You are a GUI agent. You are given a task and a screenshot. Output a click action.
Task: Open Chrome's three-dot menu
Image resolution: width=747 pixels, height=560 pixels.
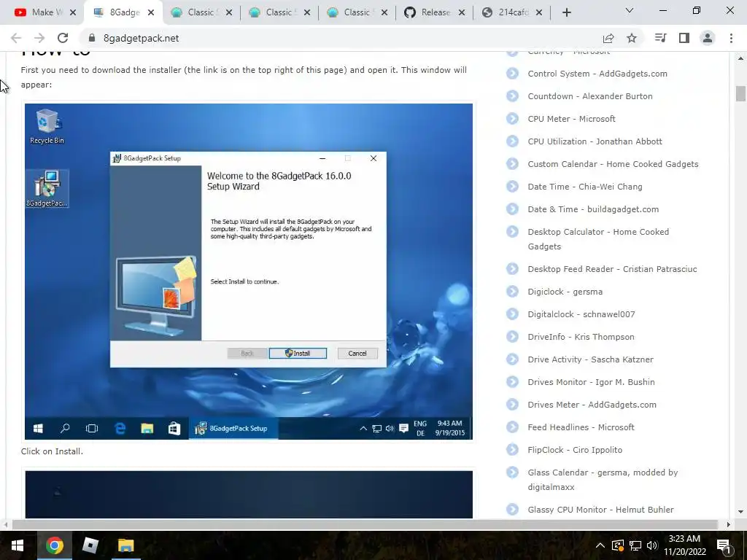point(731,38)
